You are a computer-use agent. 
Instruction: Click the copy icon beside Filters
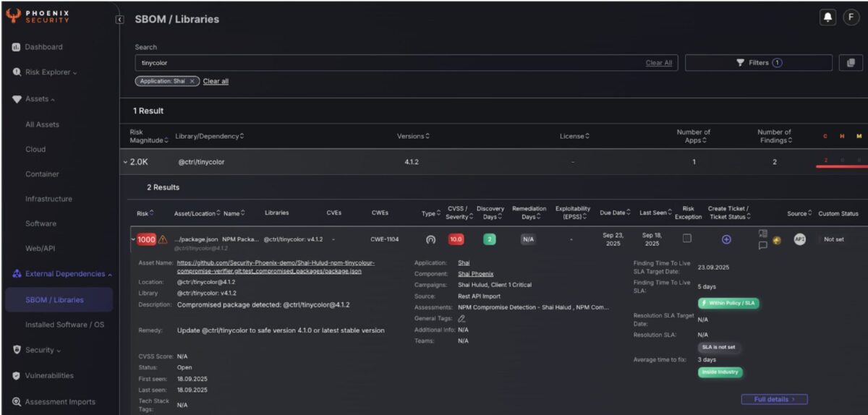click(x=851, y=63)
